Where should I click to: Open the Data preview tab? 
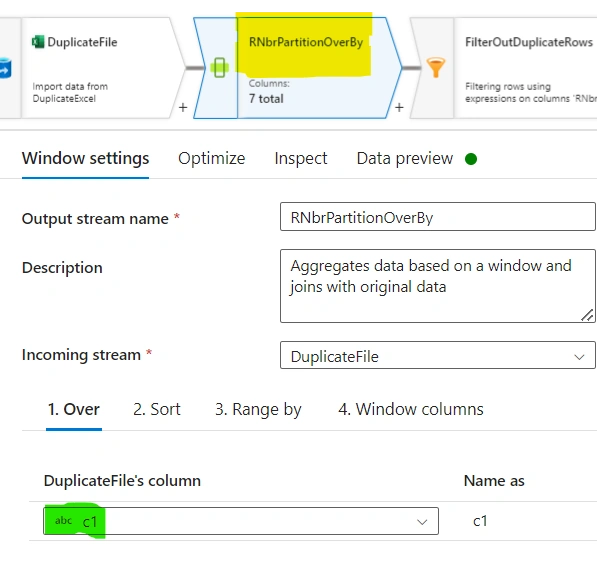405,158
